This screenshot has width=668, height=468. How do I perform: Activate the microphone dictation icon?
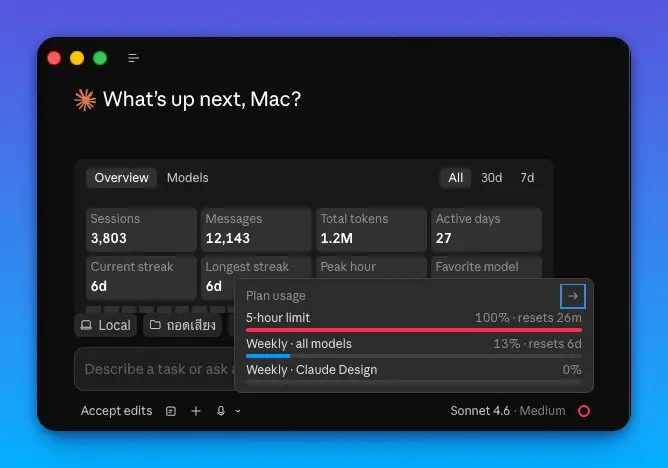221,411
